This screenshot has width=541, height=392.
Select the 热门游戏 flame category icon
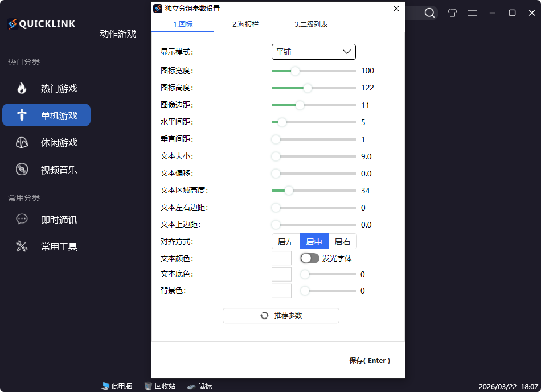tap(21, 88)
